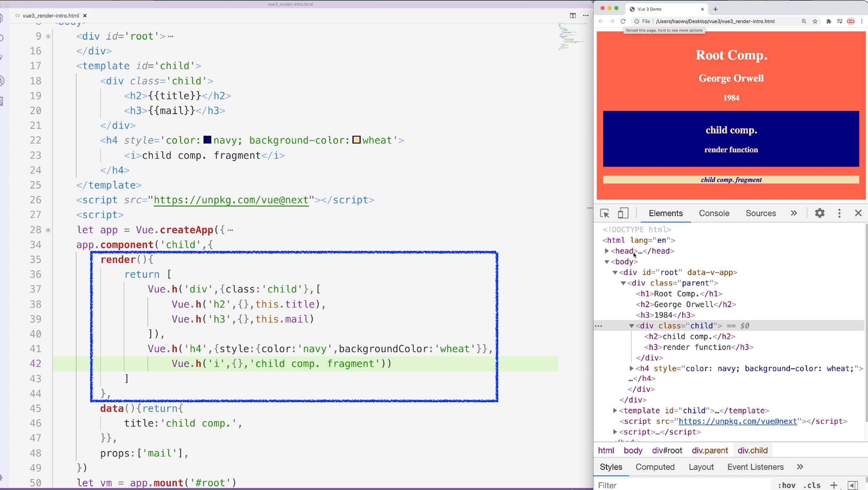Toggle the device toolbar icon

[623, 213]
